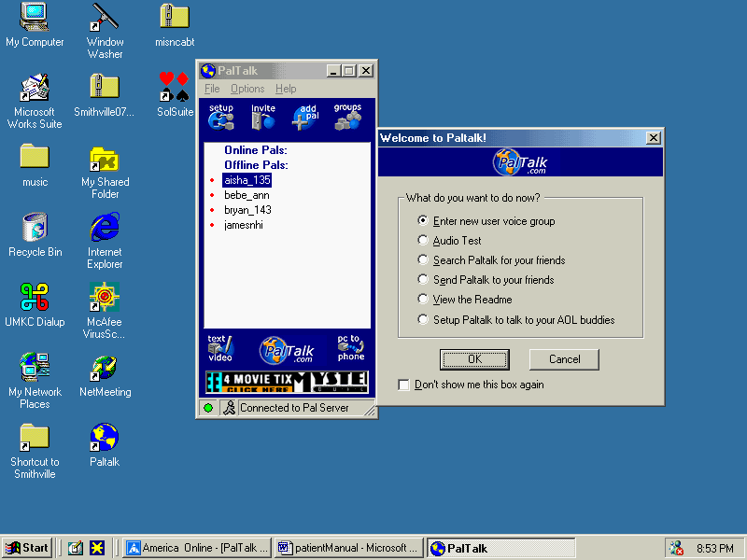Choose the View the Readme option
This screenshot has width=747, height=560.
464,299
